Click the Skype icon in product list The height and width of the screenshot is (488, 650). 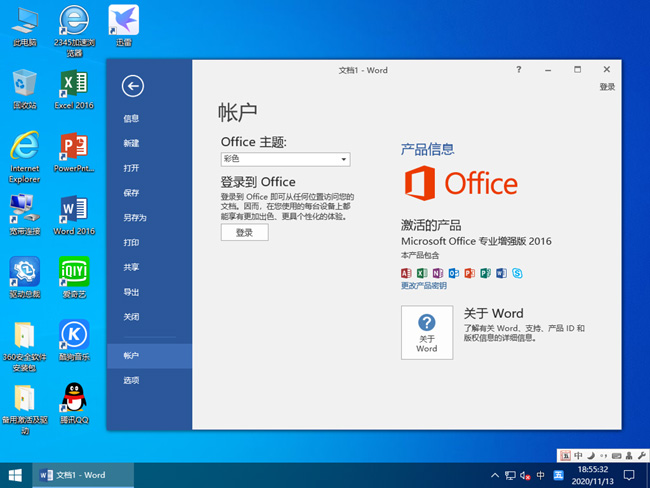tap(517, 273)
